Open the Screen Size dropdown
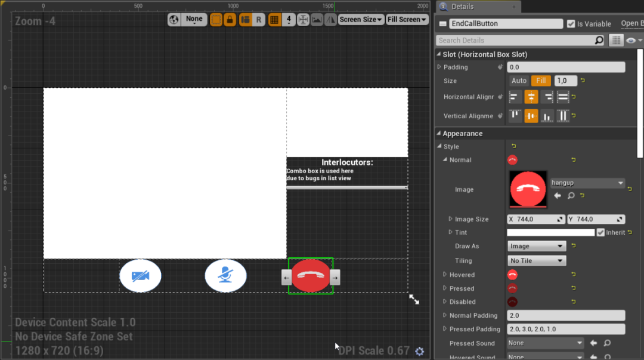 tap(361, 19)
